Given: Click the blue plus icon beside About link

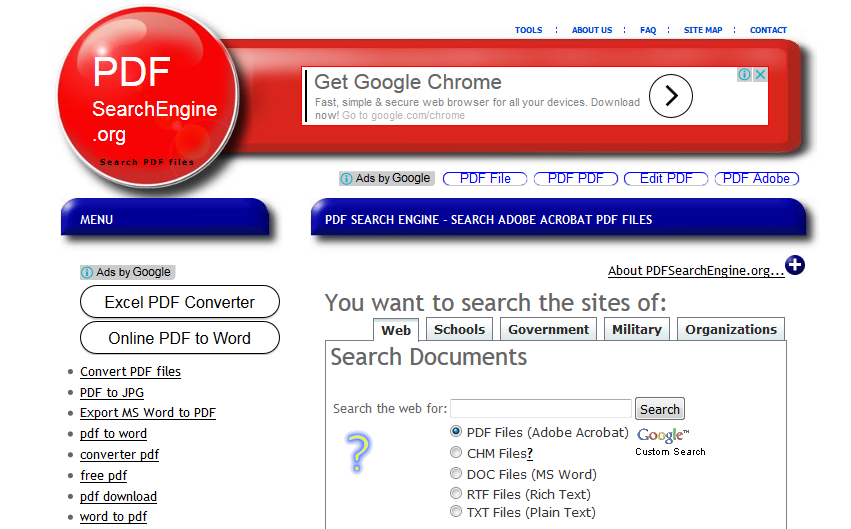Looking at the screenshot, I should click(795, 265).
